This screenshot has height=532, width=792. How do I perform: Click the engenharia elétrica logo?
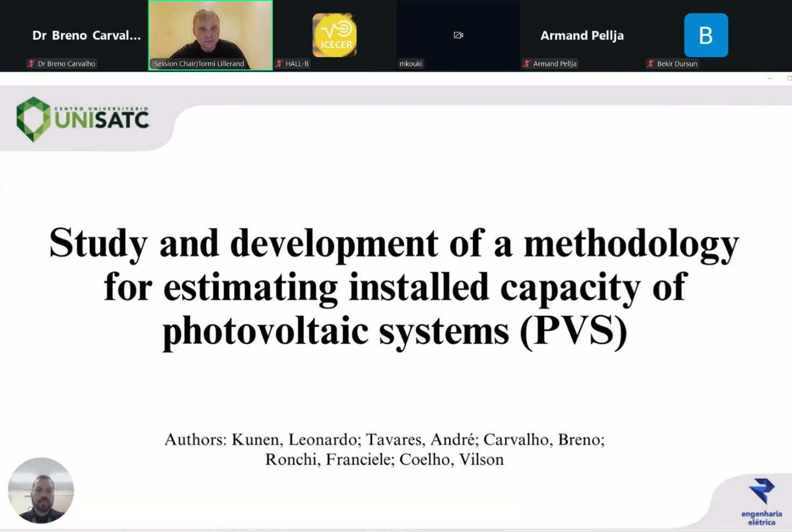click(761, 501)
